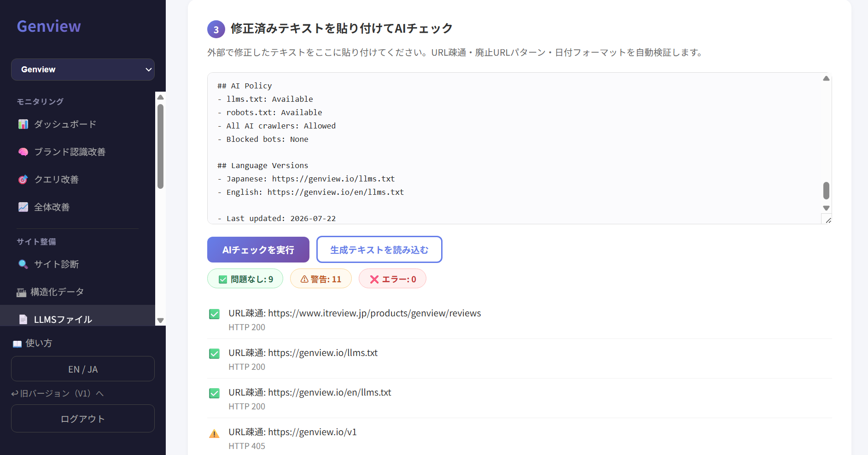The height and width of the screenshot is (455, 868).
Task: Click URL疎通: https://genview.io/v1 result text
Action: click(292, 432)
